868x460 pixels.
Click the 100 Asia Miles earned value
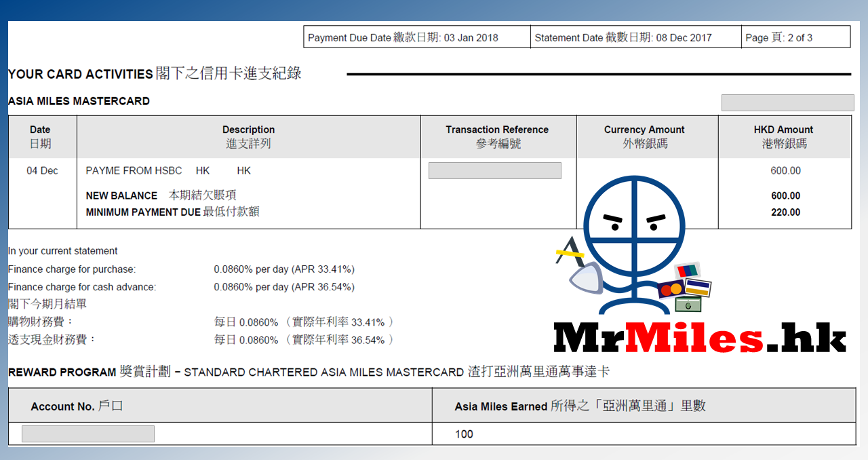pyautogui.click(x=464, y=434)
